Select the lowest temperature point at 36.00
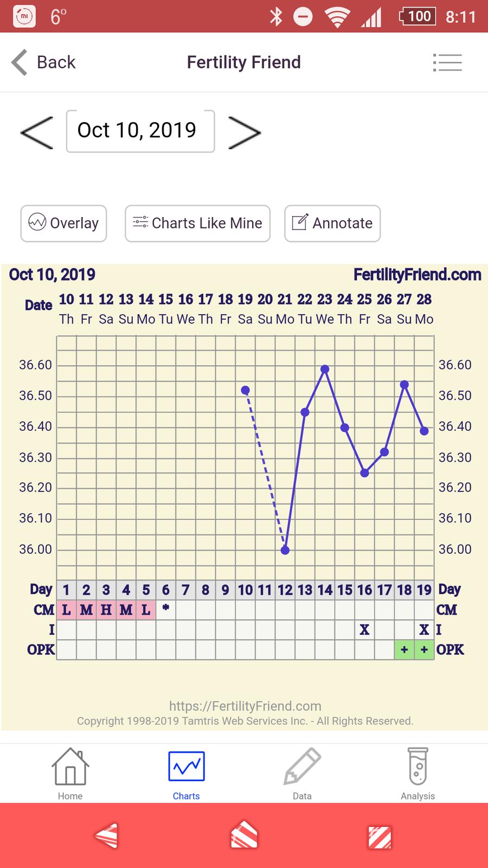This screenshot has width=488, height=868. pos(285,550)
